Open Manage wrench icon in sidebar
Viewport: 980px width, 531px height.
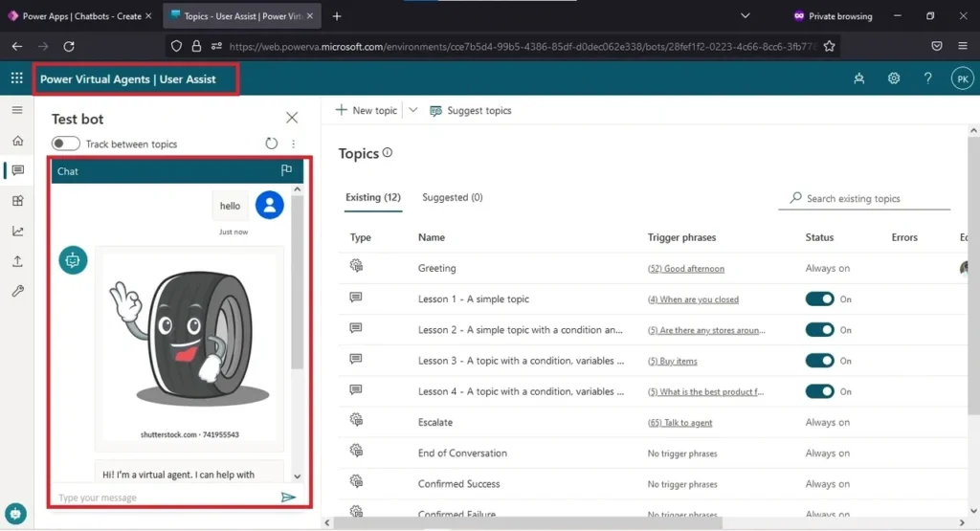(x=17, y=291)
